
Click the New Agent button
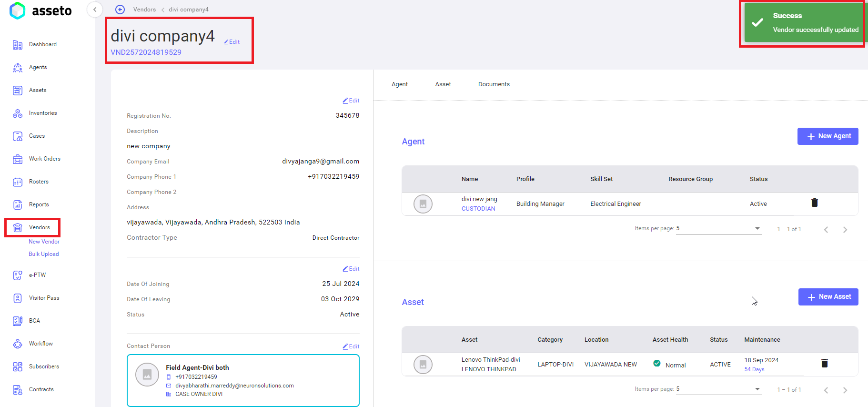tap(828, 136)
